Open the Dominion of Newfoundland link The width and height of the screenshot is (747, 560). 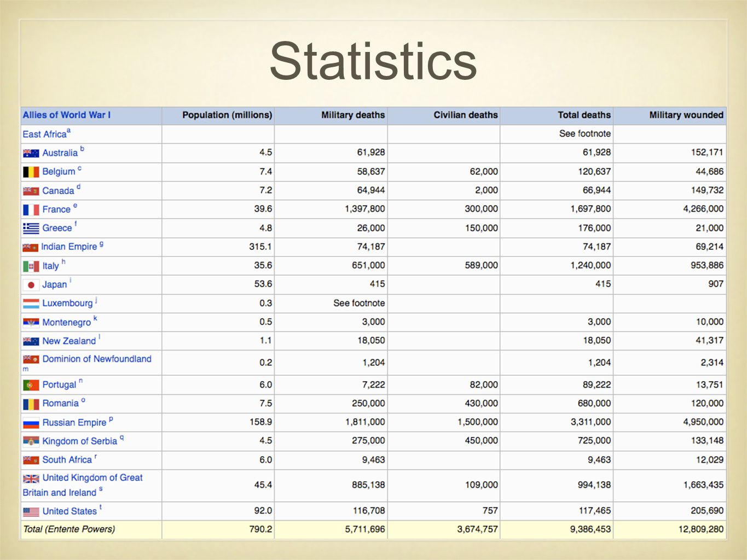97,359
